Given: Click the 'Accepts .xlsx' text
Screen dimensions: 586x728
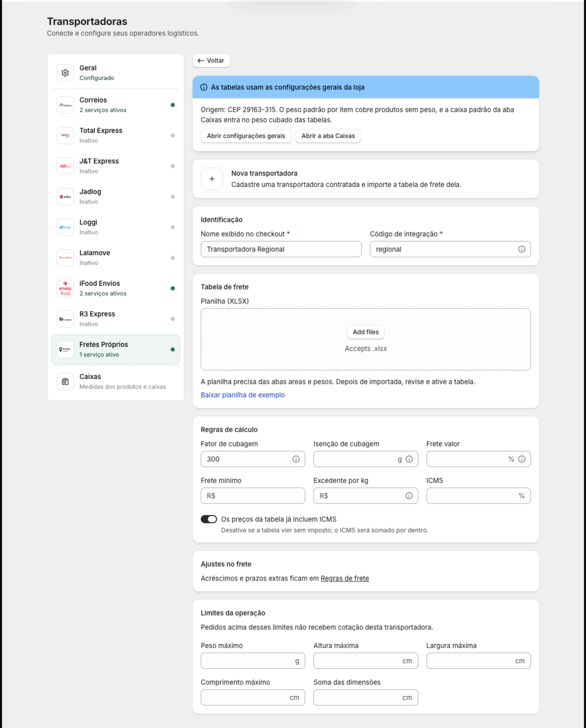Looking at the screenshot, I should click(x=366, y=349).
